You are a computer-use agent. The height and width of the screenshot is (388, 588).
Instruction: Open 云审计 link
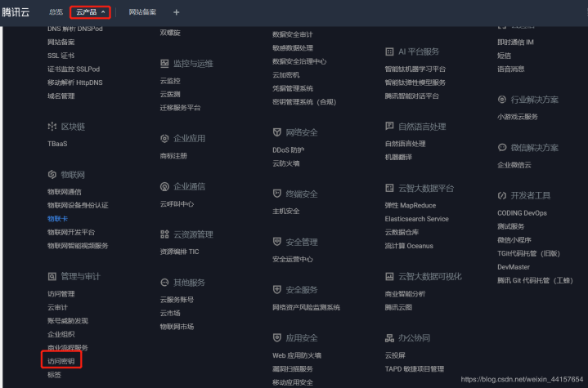click(x=58, y=307)
